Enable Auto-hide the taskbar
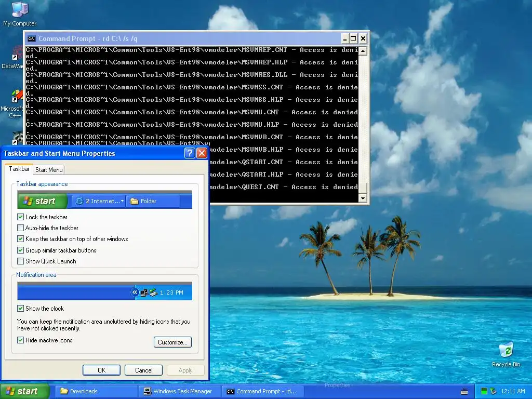The image size is (532, 399). point(20,228)
